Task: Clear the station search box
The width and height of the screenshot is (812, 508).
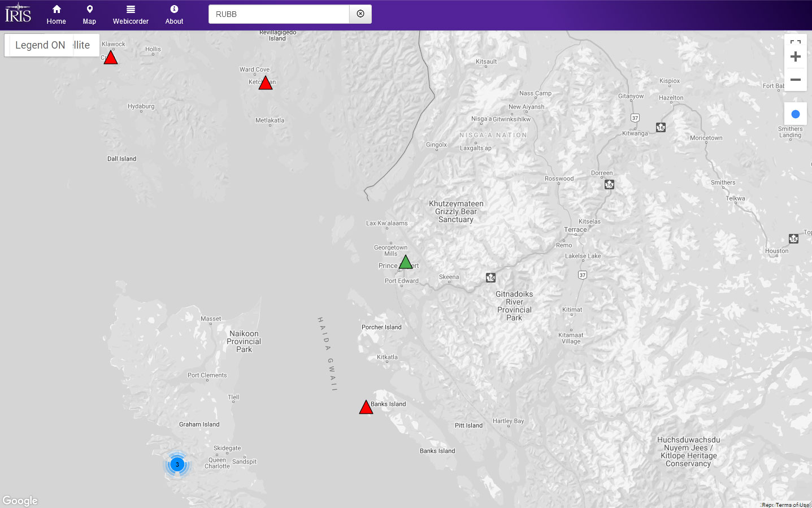Action: pos(361,14)
